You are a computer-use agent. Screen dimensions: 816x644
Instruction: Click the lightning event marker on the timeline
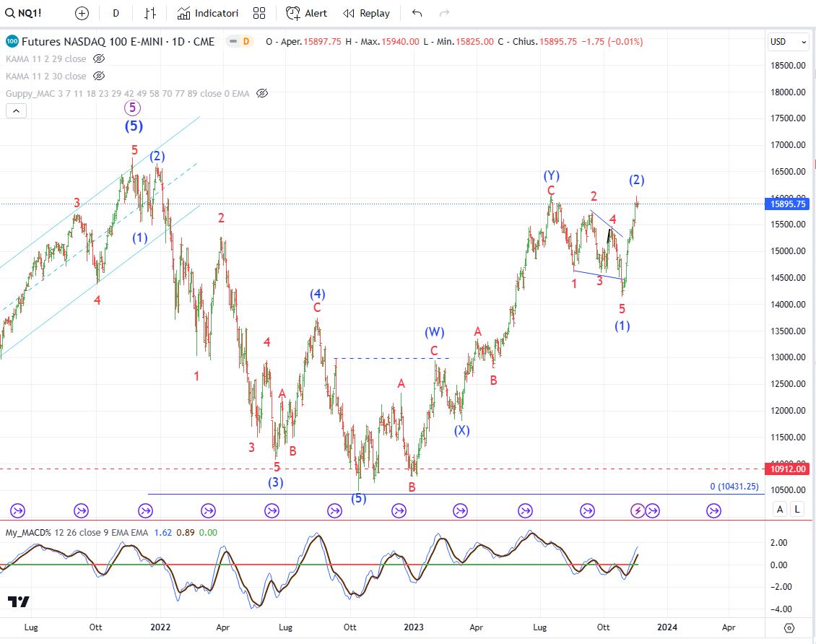[638, 511]
